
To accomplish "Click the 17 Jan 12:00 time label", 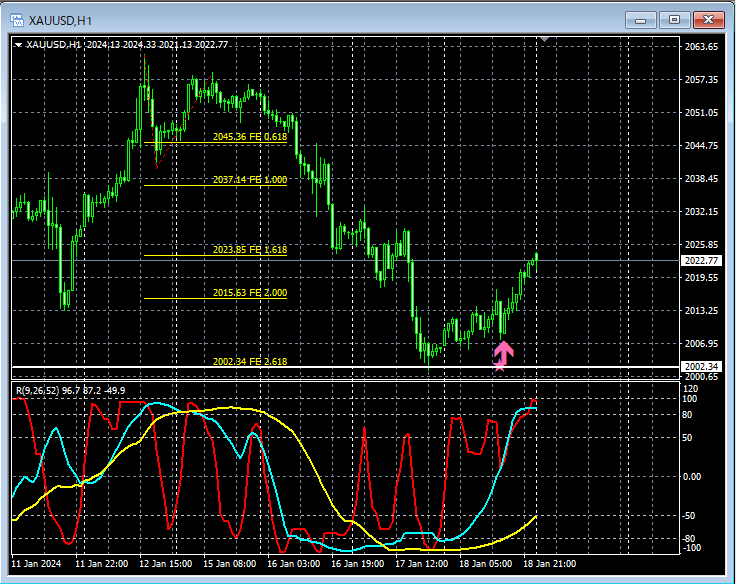I will click(x=421, y=563).
